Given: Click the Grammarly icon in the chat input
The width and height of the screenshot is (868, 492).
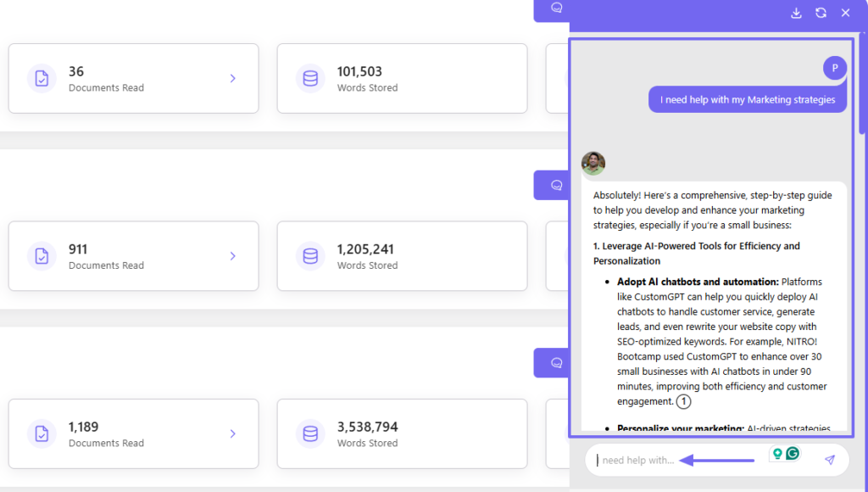Looking at the screenshot, I should 793,454.
